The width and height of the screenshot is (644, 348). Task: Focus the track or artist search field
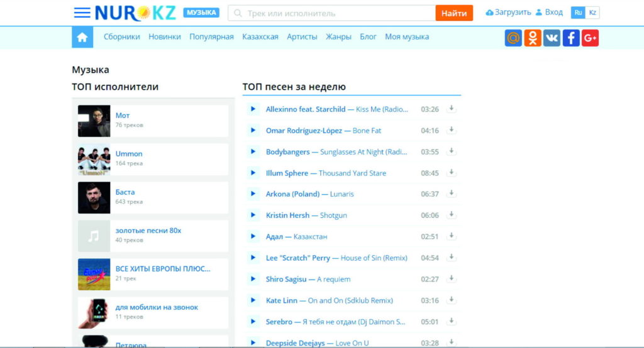tap(332, 13)
